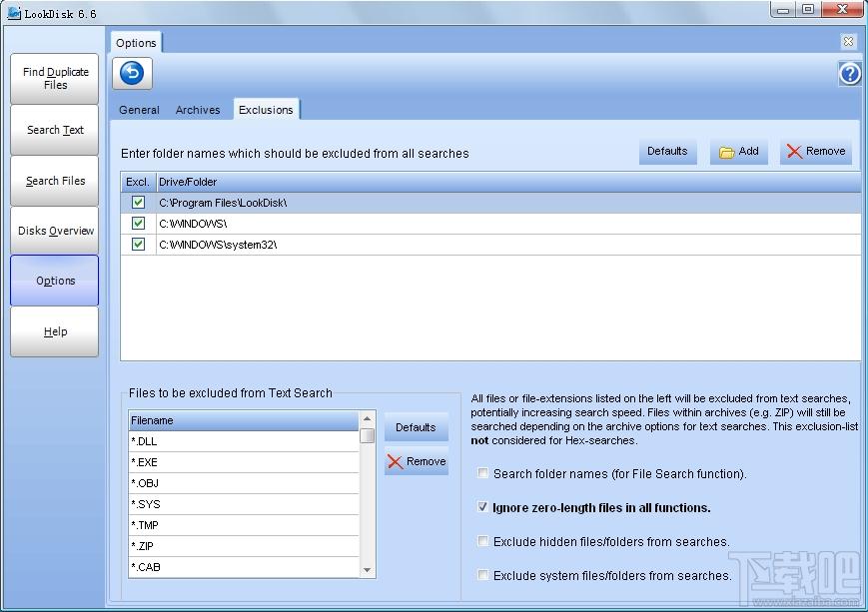Remove the selected excluded folder
Viewport: 868px width, 612px height.
[x=815, y=151]
